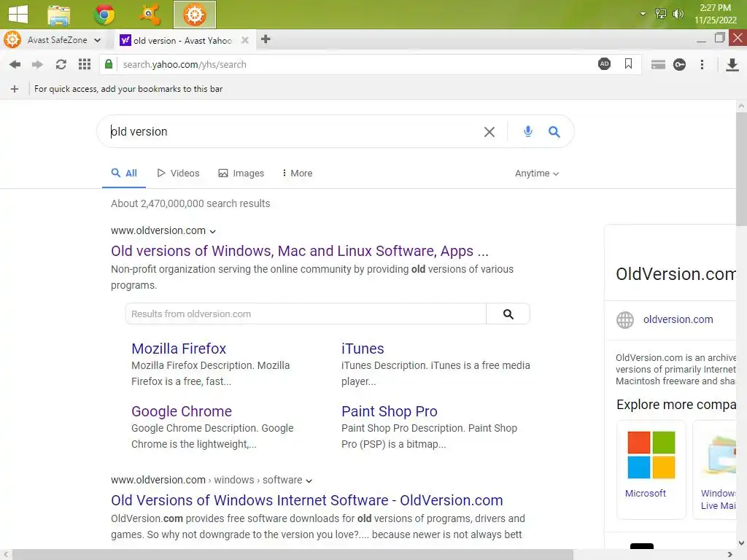This screenshot has width=747, height=560.
Task: Open the Mozilla Firefox sitelink
Action: click(x=179, y=349)
